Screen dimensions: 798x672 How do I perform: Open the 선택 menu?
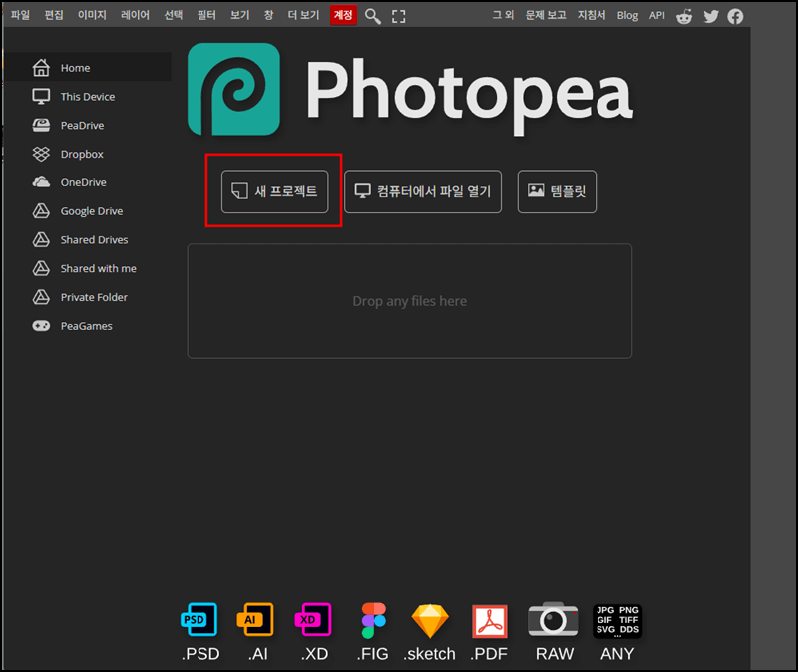tap(173, 15)
